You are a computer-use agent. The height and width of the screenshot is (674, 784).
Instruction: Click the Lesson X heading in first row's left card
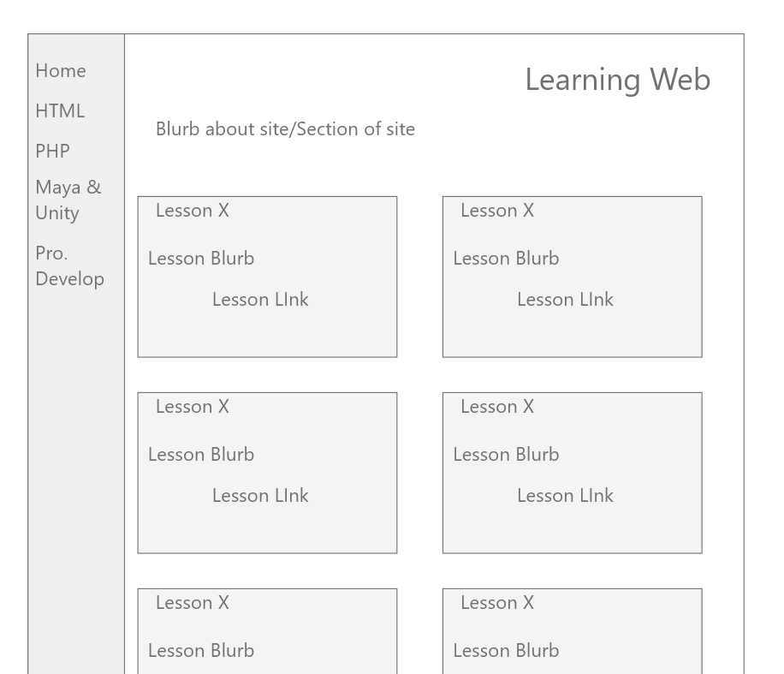pos(193,211)
